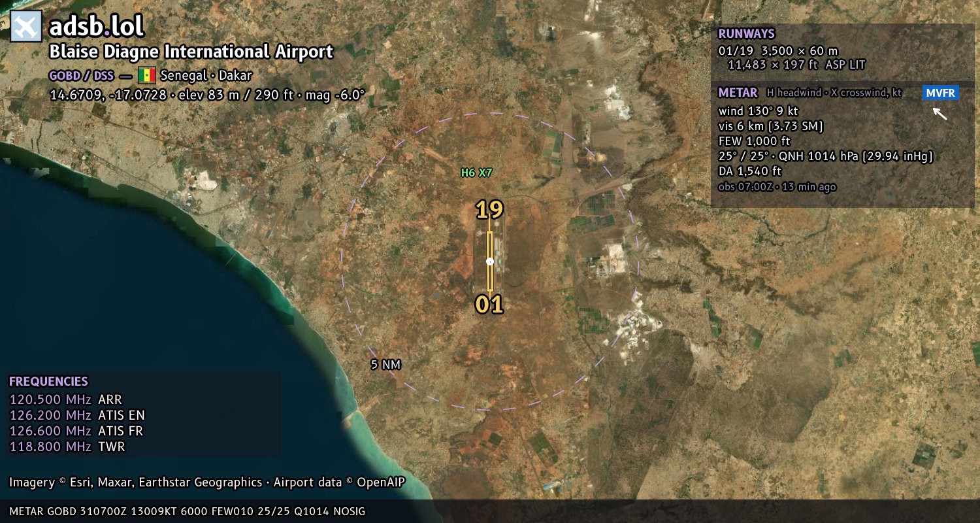Click the Senegal flag icon
980x523 pixels.
pyautogui.click(x=146, y=75)
